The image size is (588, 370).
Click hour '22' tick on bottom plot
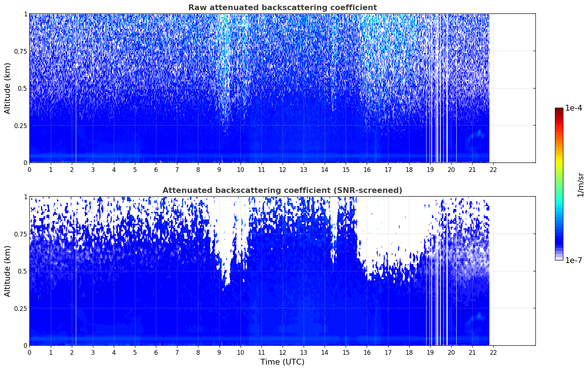(x=493, y=352)
